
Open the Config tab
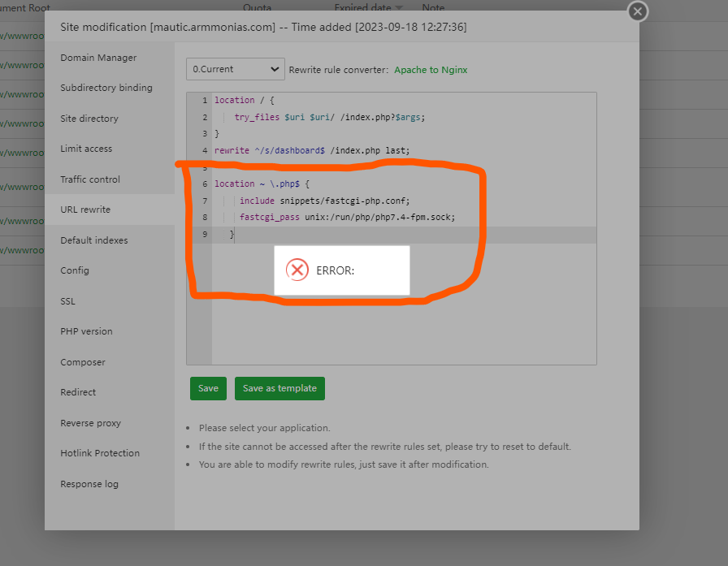[75, 270]
